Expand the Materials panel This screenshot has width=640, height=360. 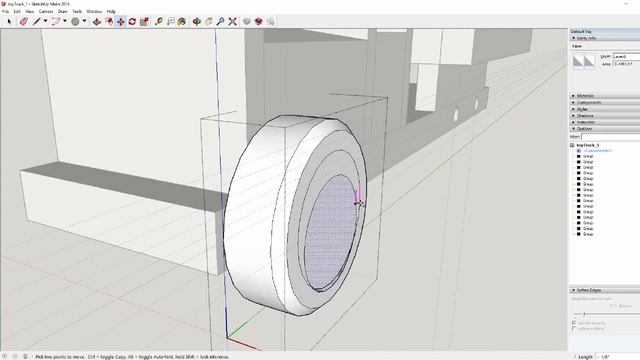point(573,96)
